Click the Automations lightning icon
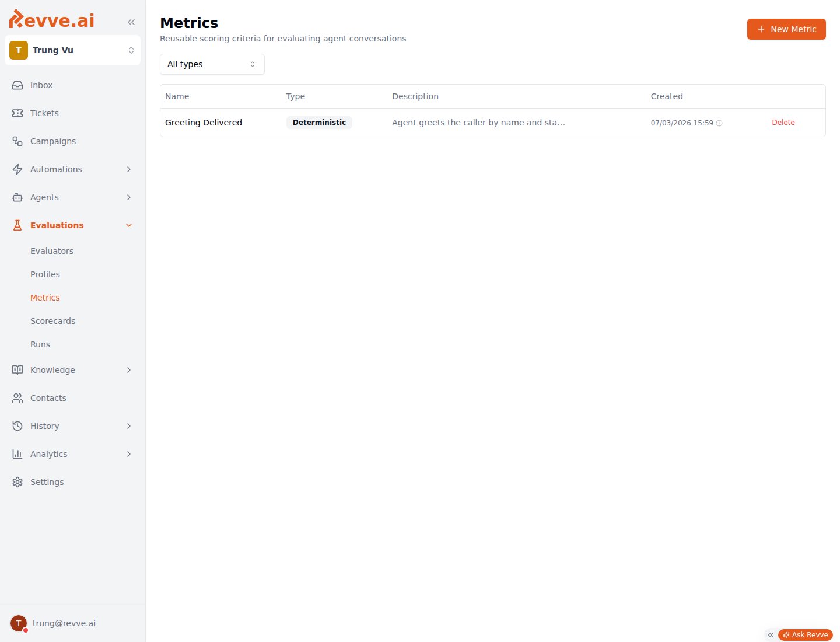This screenshot has height=642, width=840. point(17,169)
